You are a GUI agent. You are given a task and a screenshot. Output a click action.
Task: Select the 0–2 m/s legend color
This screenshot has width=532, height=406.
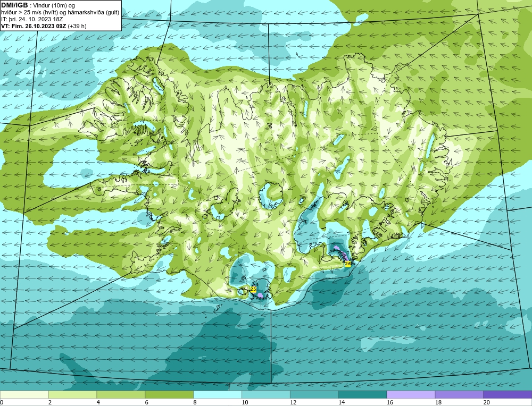(24, 394)
